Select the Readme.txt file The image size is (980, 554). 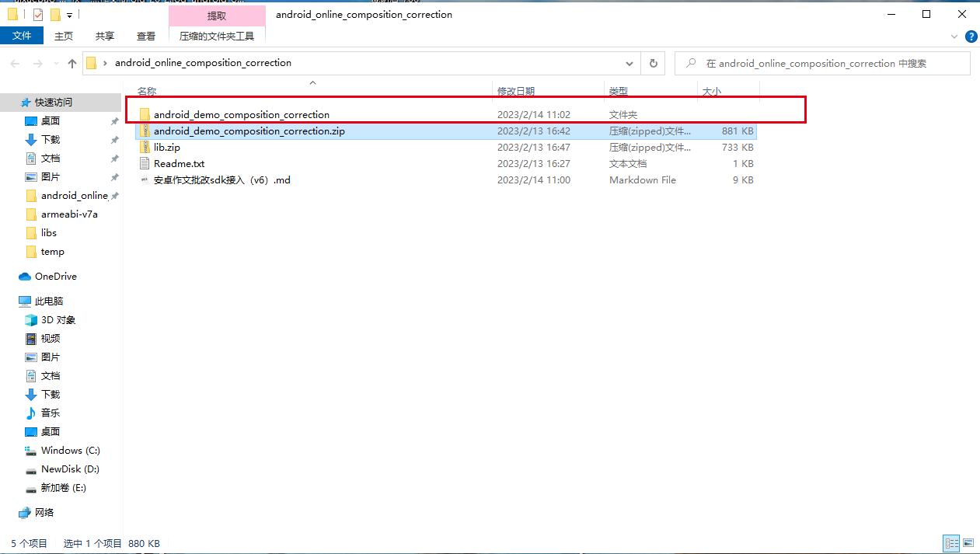coord(179,164)
